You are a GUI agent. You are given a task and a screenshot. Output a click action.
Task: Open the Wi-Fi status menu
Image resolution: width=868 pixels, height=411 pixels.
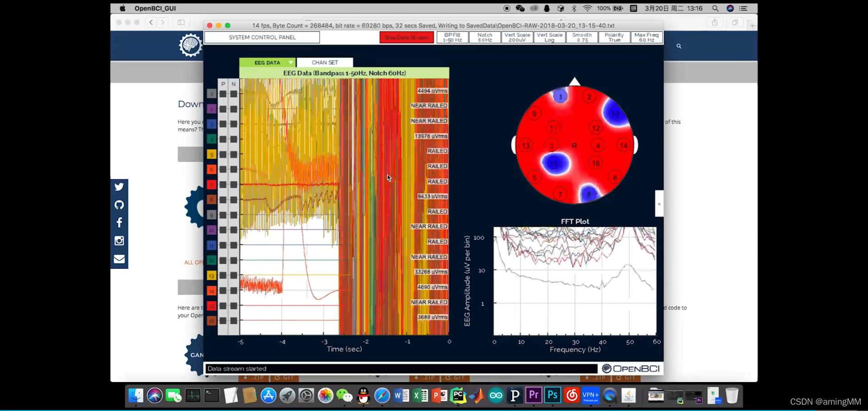click(587, 8)
